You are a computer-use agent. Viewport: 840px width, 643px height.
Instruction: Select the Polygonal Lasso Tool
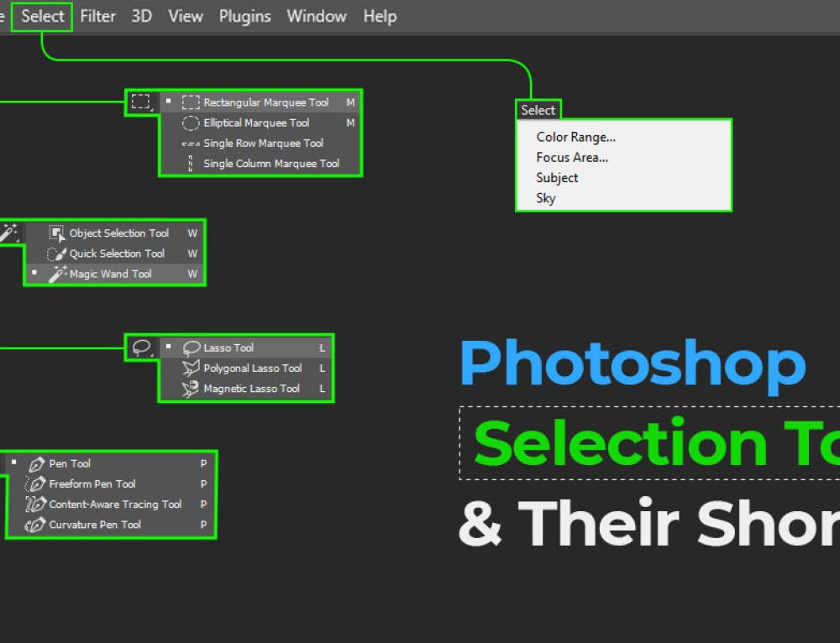(x=251, y=368)
